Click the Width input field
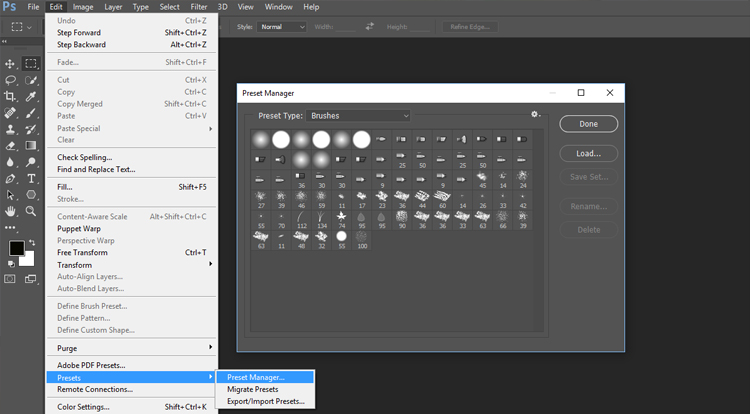Screen dimensions: 750x414 tap(345, 27)
